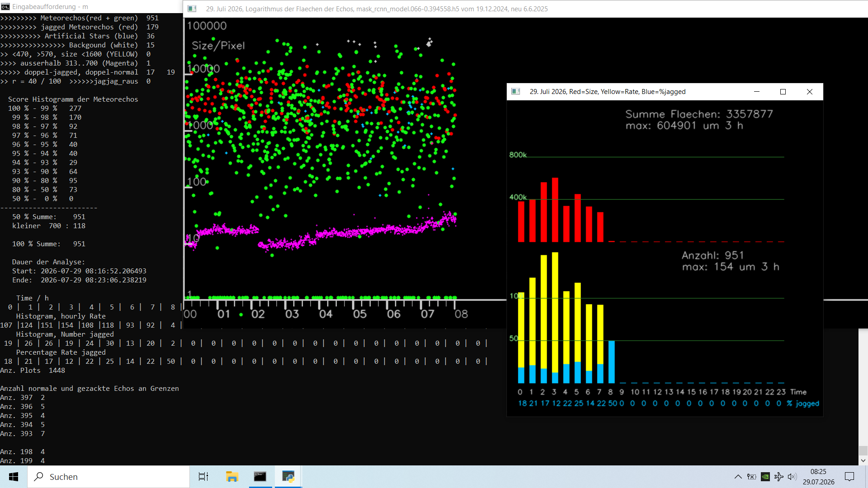The width and height of the screenshot is (868, 488).
Task: Open the volume control speaker icon
Action: [792, 477]
